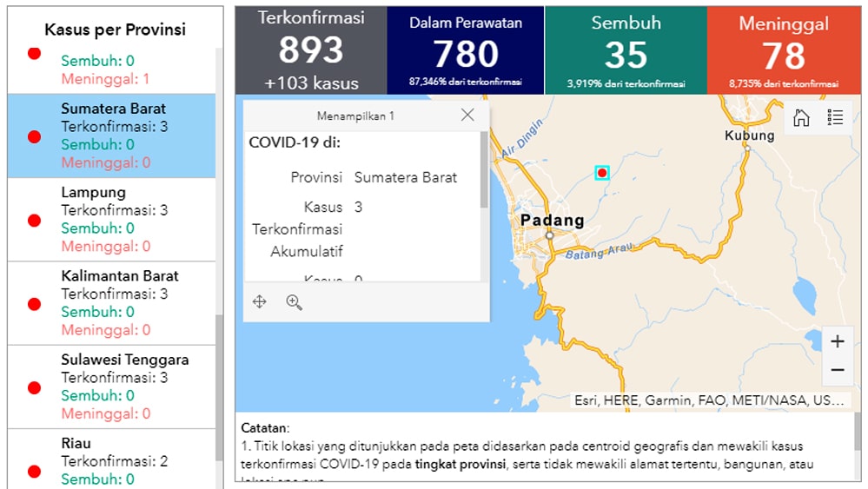
Task: Click the home extent map icon
Action: click(x=801, y=118)
